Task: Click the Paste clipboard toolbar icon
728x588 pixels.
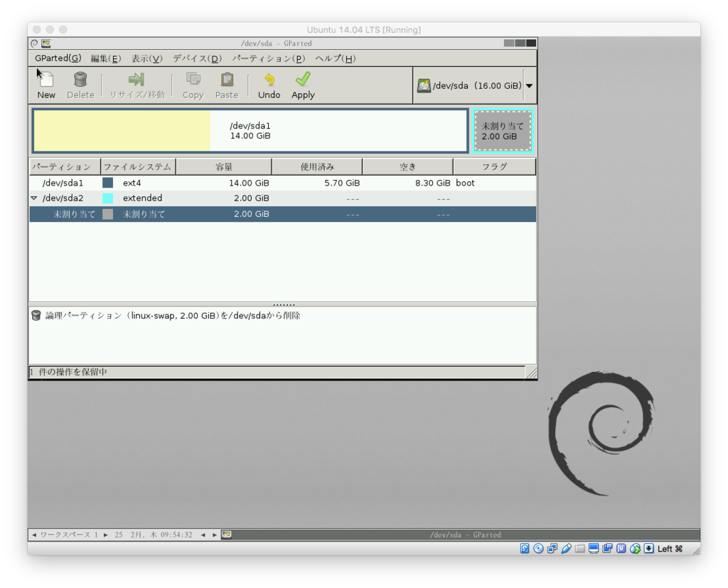Action: [x=227, y=80]
